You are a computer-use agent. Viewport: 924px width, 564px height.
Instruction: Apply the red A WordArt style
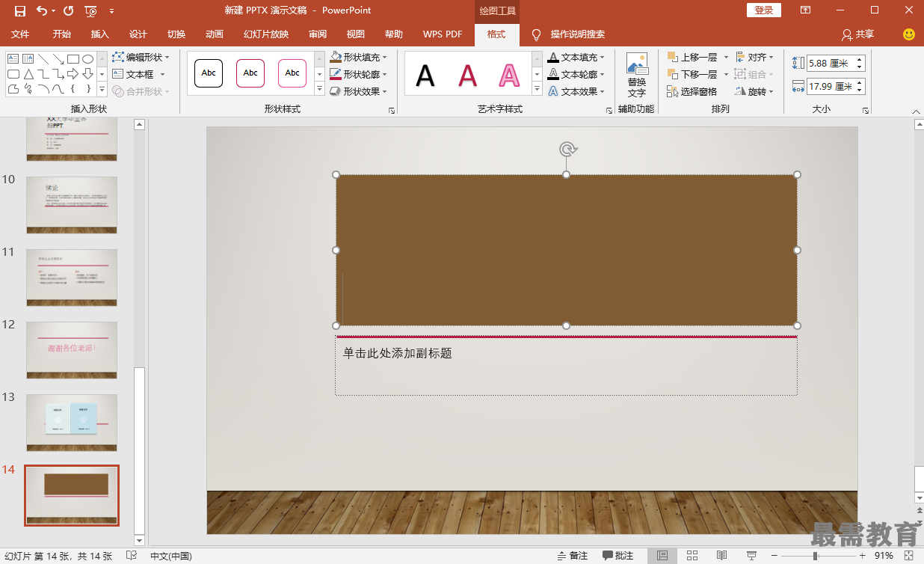pyautogui.click(x=467, y=75)
